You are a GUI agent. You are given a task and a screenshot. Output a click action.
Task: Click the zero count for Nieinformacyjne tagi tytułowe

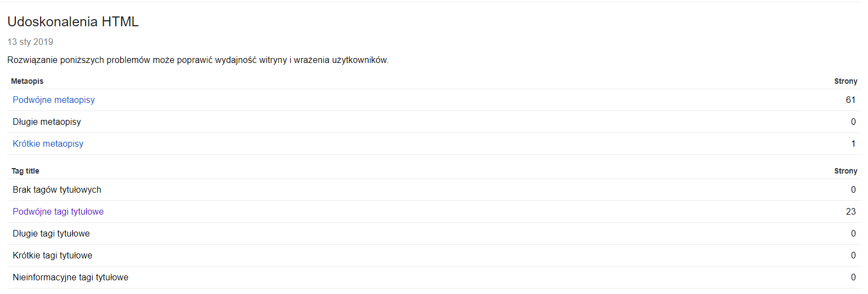pyautogui.click(x=853, y=277)
